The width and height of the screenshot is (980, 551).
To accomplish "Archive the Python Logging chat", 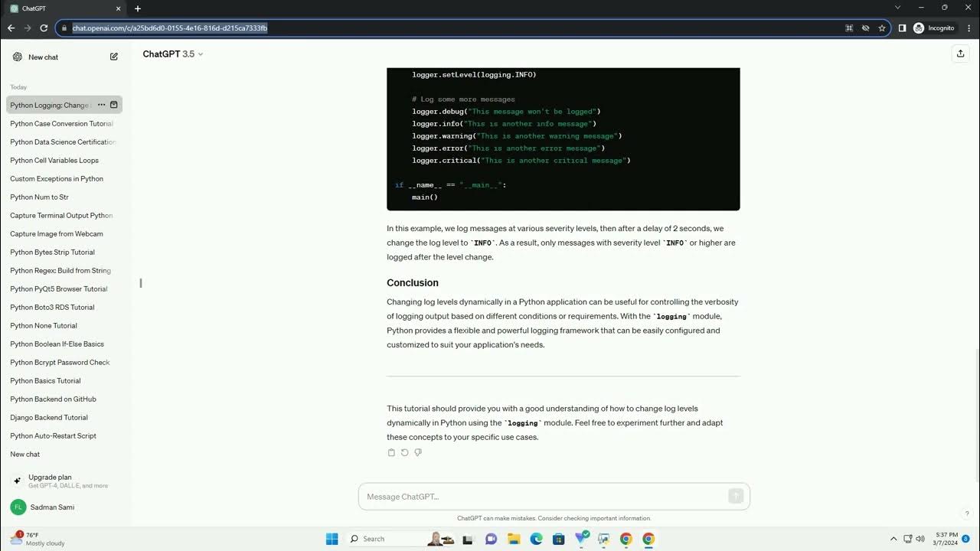I will pyautogui.click(x=114, y=105).
